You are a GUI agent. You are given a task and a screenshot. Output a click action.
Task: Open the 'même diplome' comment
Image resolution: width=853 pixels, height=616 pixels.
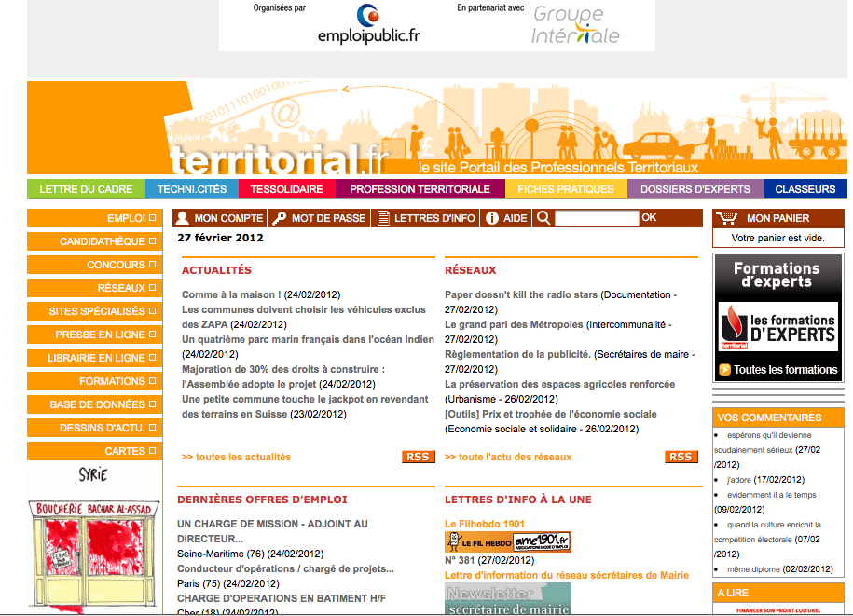coord(753,569)
